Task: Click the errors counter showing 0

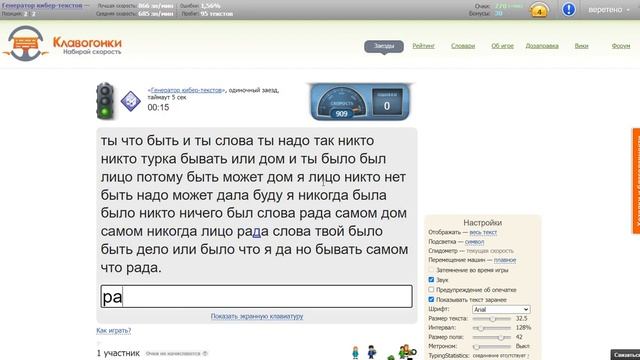Action: (387, 102)
